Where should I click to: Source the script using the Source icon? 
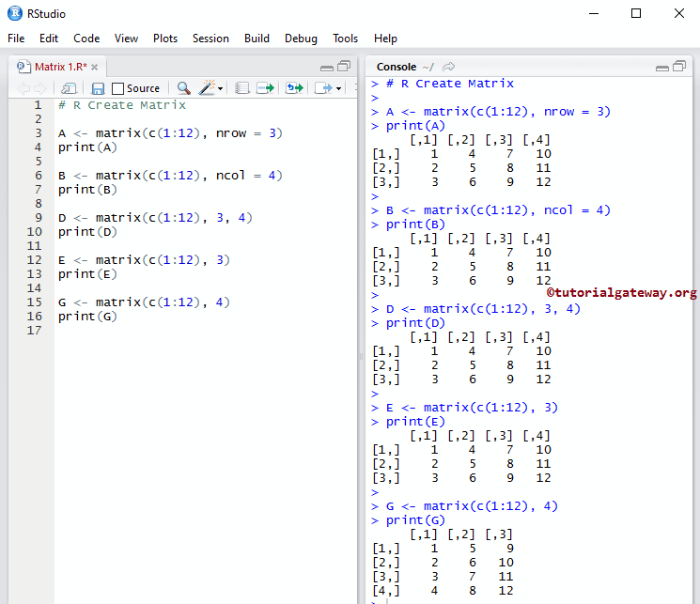[x=323, y=88]
